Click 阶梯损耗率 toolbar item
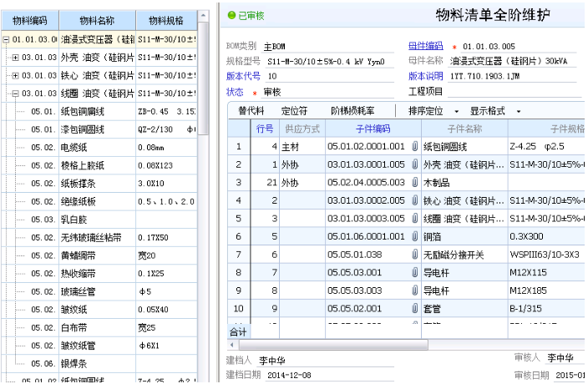588x389 pixels. click(x=352, y=111)
